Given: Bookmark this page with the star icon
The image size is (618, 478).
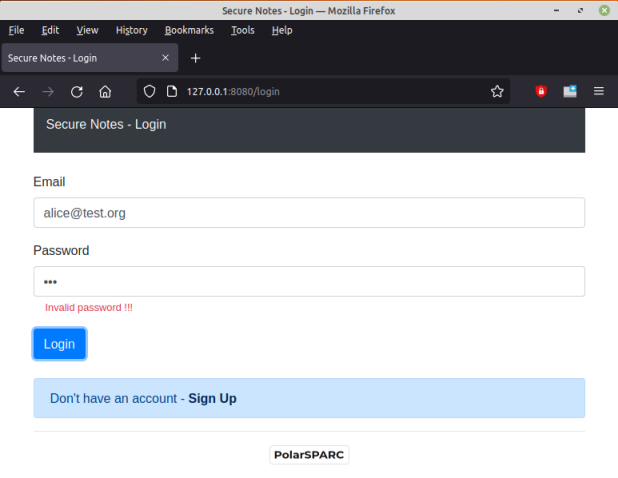Looking at the screenshot, I should click(x=497, y=91).
